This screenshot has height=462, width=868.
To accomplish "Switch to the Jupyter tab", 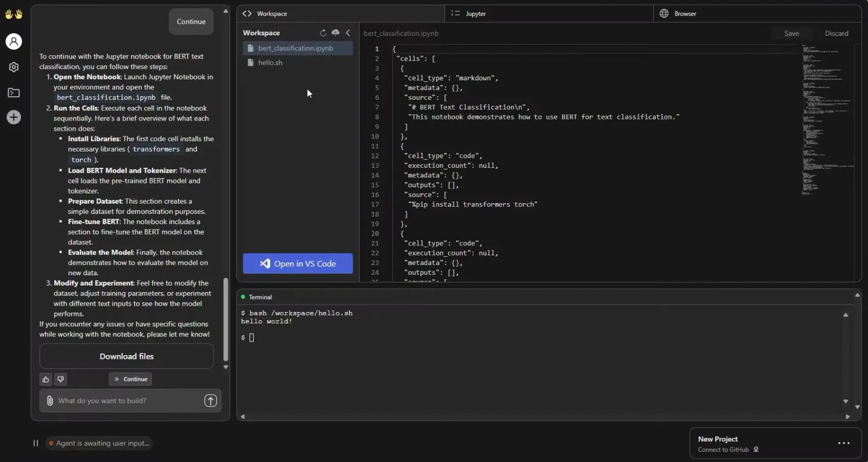I will point(475,14).
